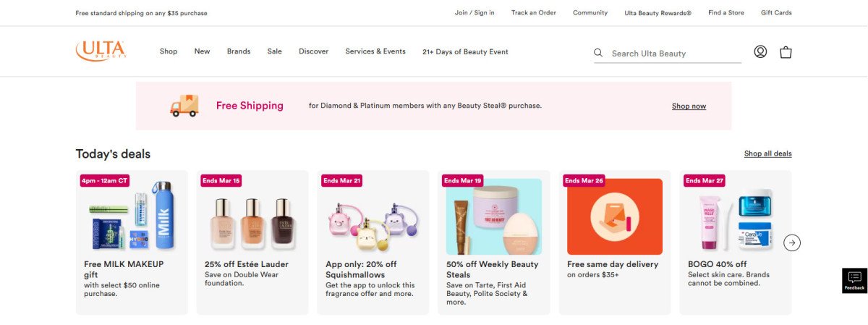This screenshot has height=325, width=868.
Task: Click Shop all deals link
Action: (x=768, y=153)
